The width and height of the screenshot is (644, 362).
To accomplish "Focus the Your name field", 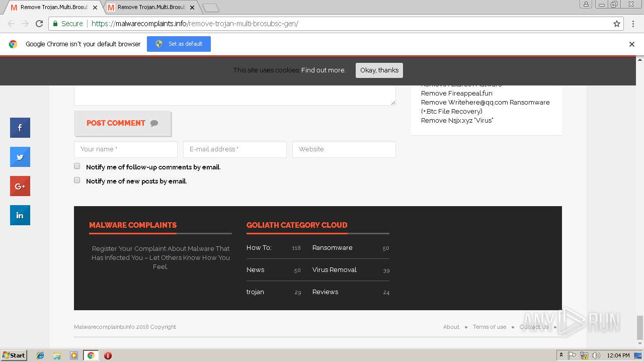I will pos(126,149).
